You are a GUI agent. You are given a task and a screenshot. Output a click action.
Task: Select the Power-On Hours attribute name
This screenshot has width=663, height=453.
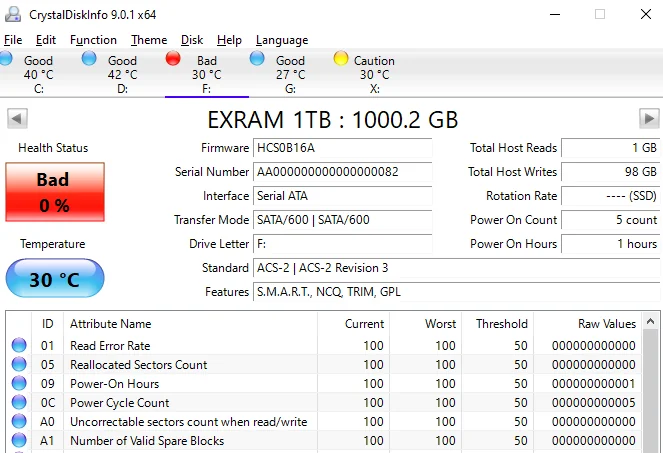(x=115, y=384)
